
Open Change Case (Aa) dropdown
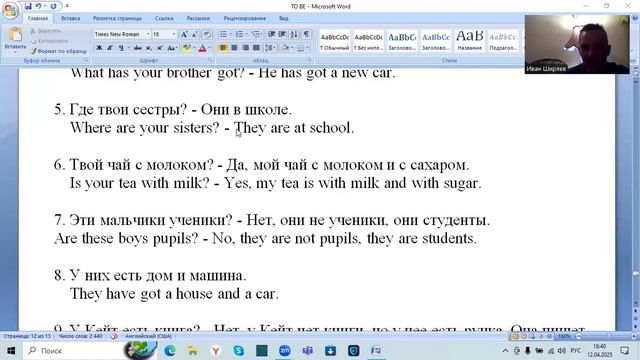click(x=172, y=48)
